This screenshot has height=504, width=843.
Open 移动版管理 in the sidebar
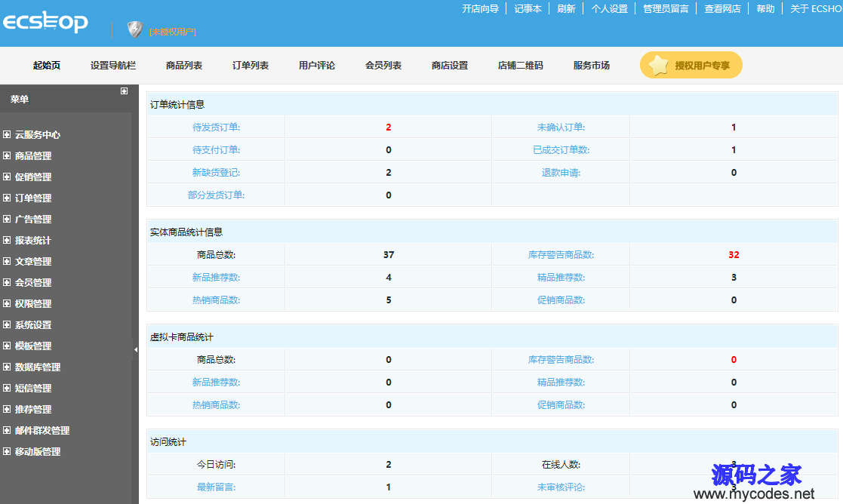tap(38, 451)
